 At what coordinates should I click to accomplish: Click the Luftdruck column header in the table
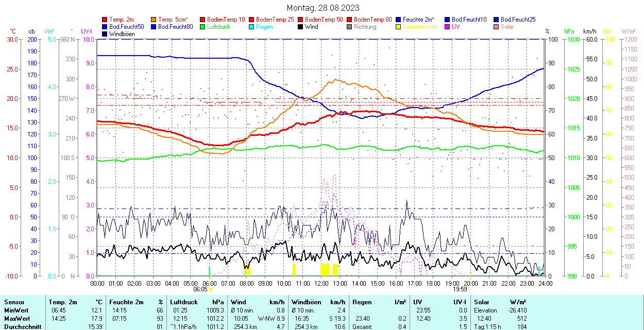(x=184, y=302)
